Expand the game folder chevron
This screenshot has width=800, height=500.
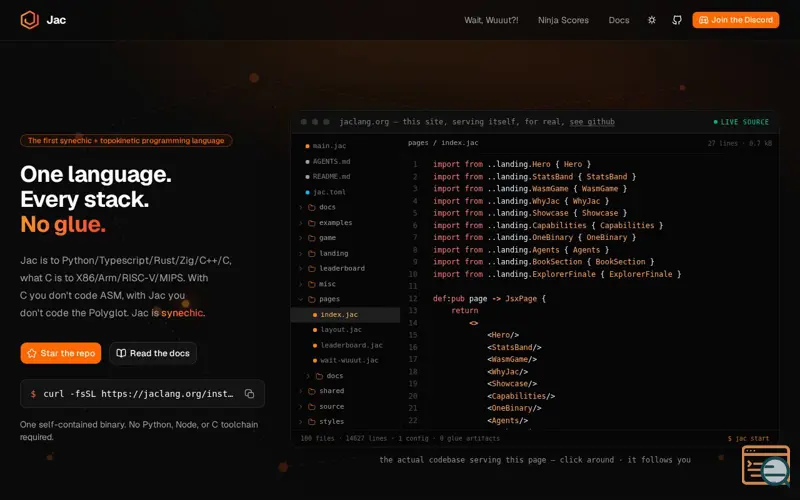[301, 238]
